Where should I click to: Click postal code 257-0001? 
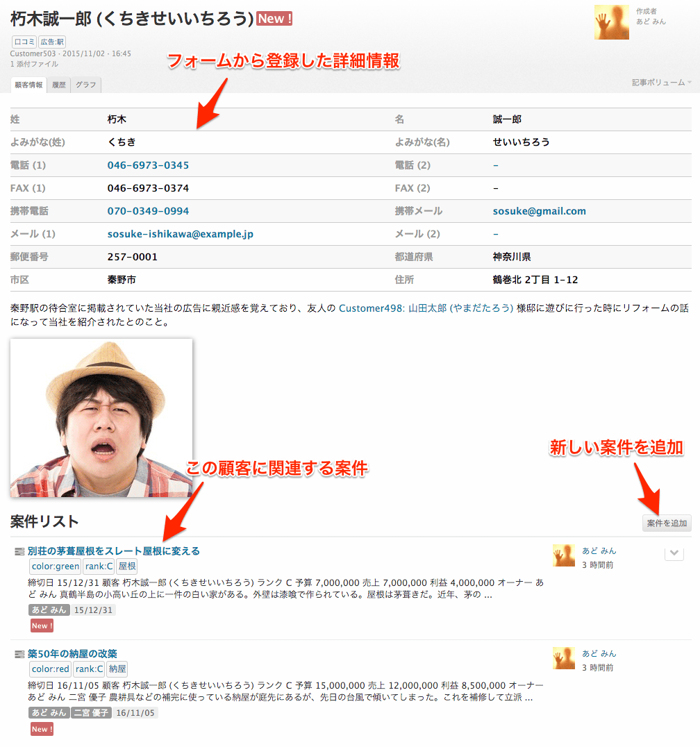pyautogui.click(x=132, y=257)
